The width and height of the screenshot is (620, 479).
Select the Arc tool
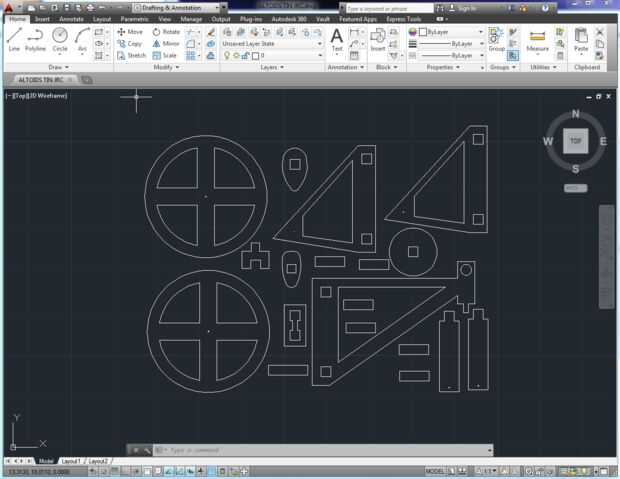pos(82,39)
